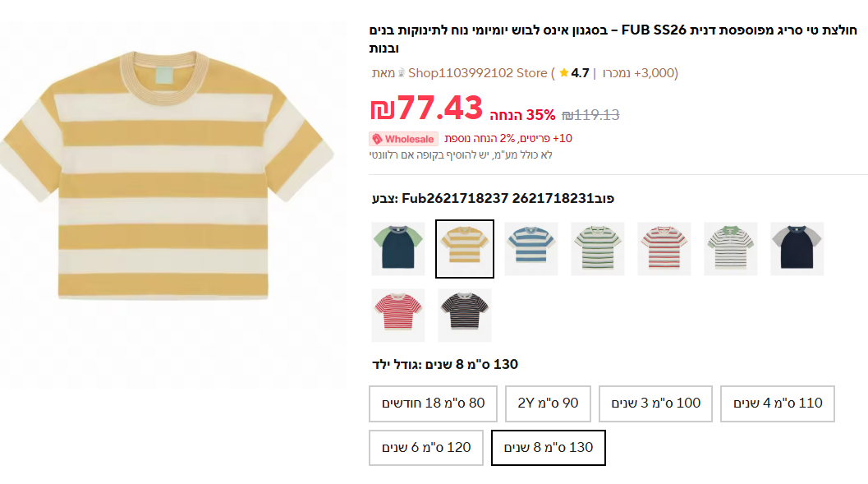The height and width of the screenshot is (484, 868).
Task: Select the green thin-striped crew-neck variant
Action: point(598,249)
